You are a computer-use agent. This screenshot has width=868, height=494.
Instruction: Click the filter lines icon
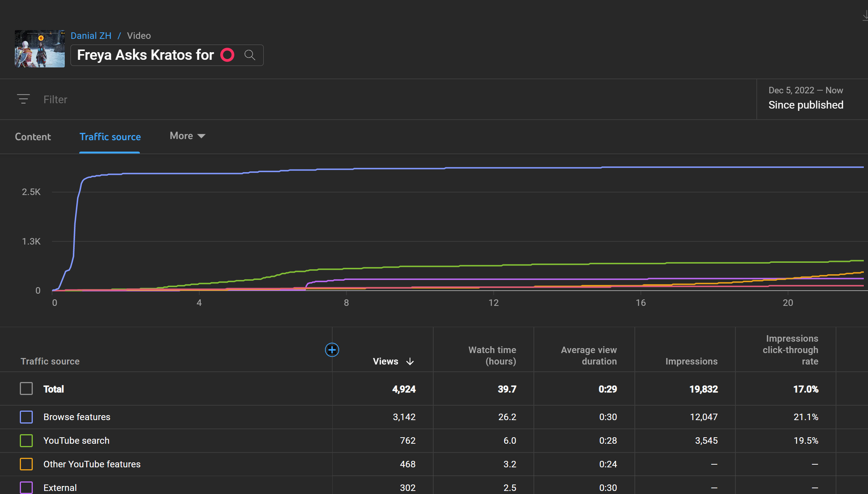click(x=23, y=99)
